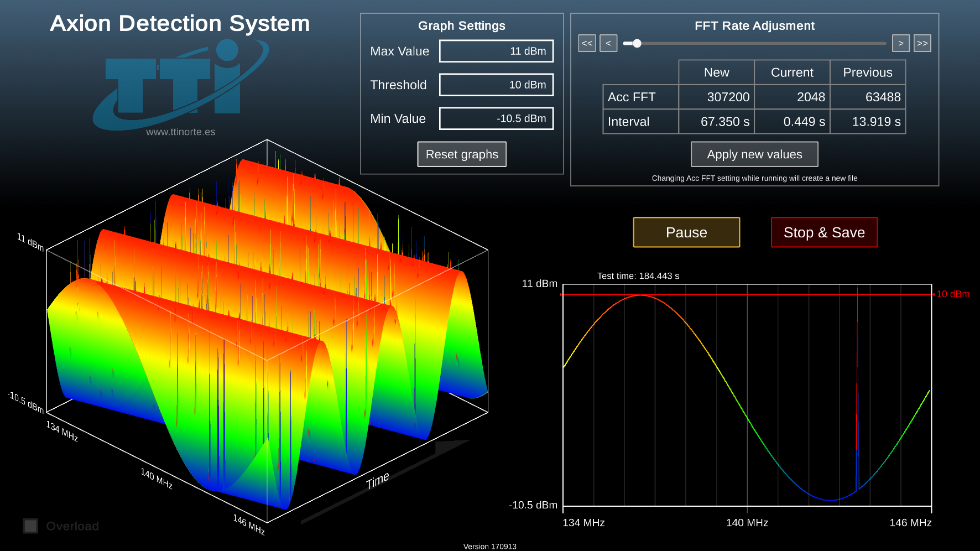Viewport: 980px width, 551px height.
Task: Click the 140 MHz label under the 2D plot
Action: [x=747, y=523]
